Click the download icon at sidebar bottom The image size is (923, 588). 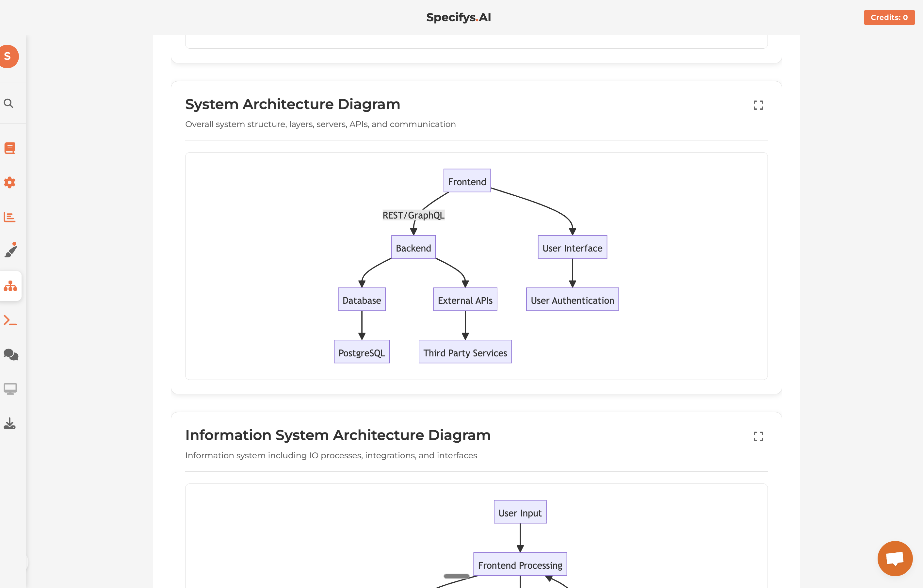coord(9,423)
